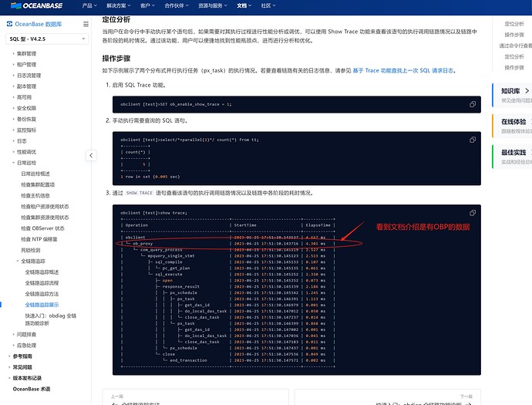Click the end_transaction row in trace output
The width and height of the screenshot is (532, 405).
point(227,360)
